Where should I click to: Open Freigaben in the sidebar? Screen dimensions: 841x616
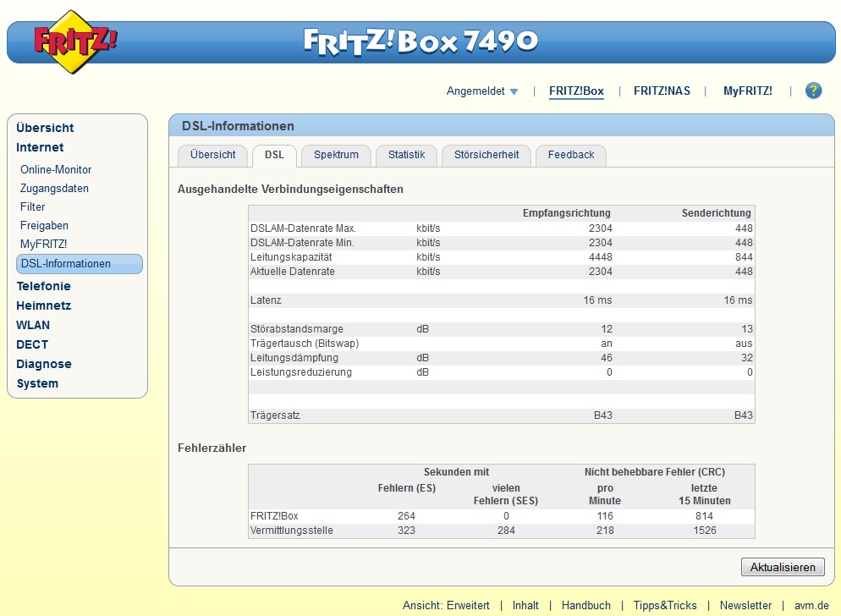point(44,225)
